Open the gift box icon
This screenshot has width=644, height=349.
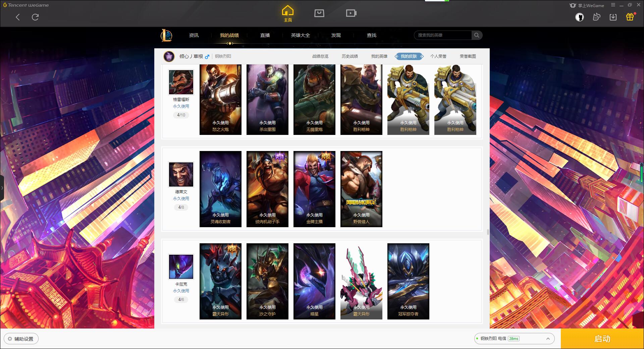click(630, 17)
